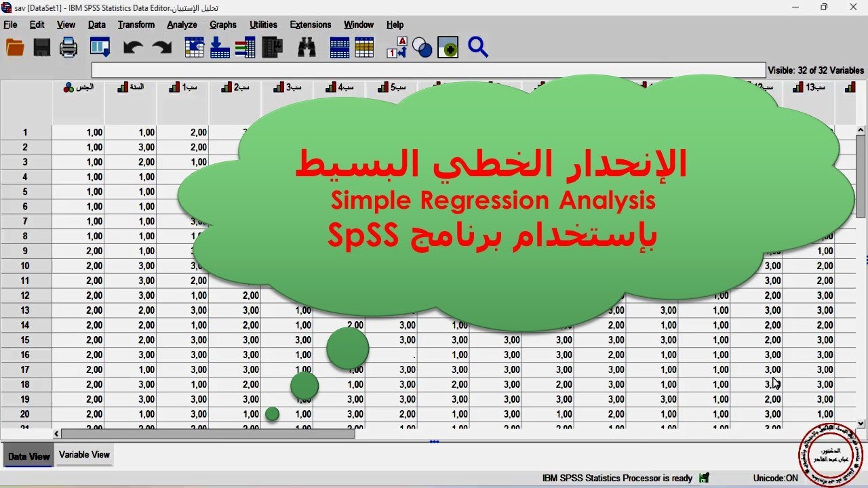
Task: Select row header 20
Action: click(26, 414)
